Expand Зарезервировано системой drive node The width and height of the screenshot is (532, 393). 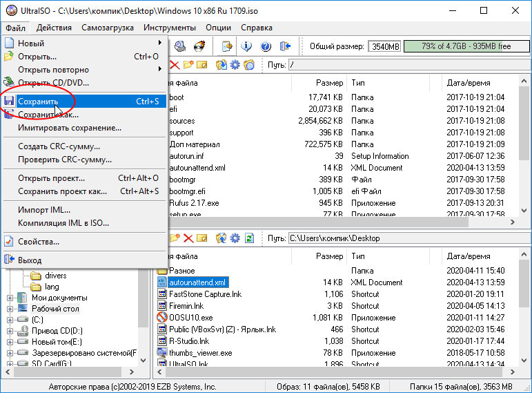(10, 353)
